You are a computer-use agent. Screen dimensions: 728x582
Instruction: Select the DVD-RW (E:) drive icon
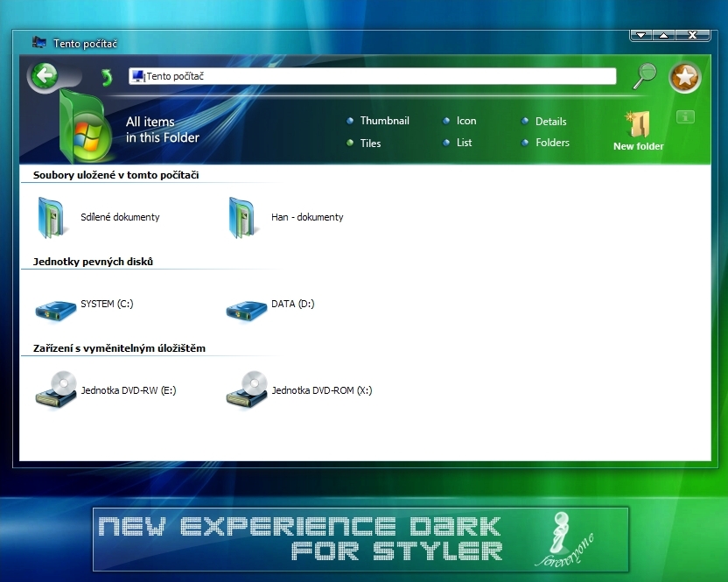(x=56, y=390)
